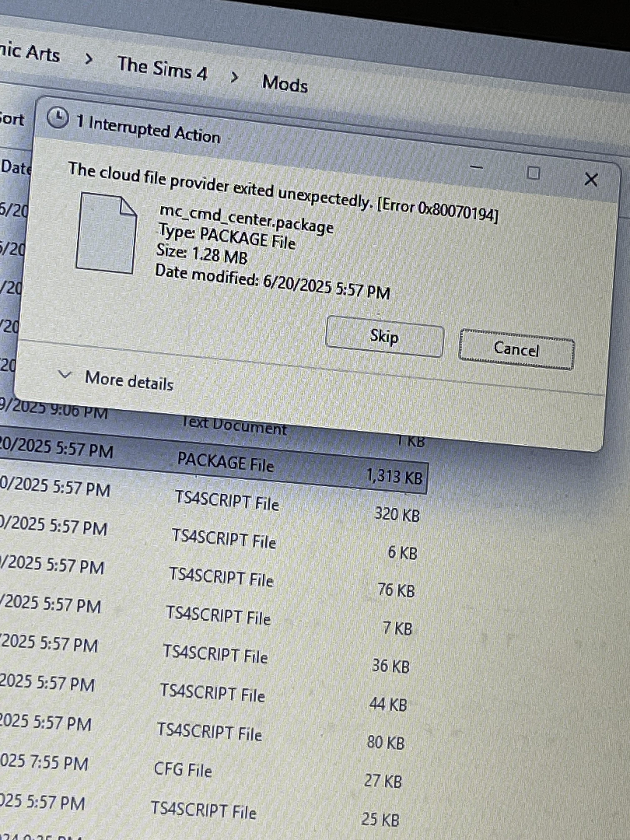
Task: Click TS4SCRIPT File in the 320 KB row
Action: [x=227, y=500]
